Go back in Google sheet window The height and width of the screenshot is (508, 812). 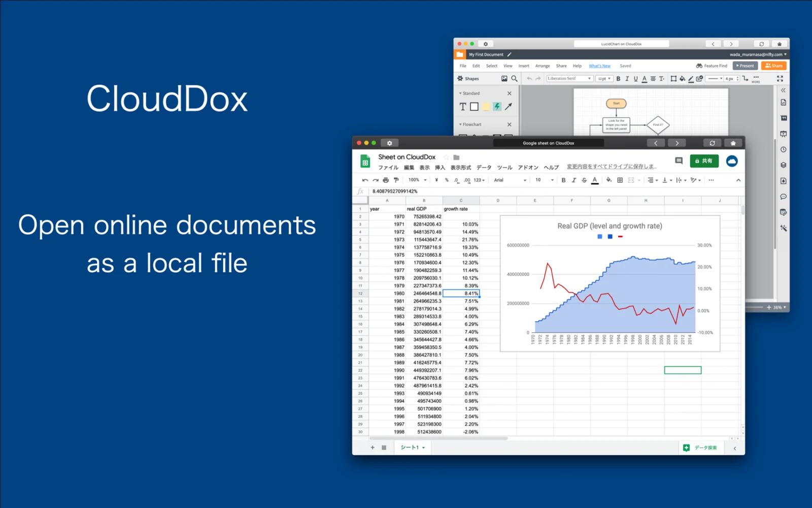pyautogui.click(x=656, y=143)
